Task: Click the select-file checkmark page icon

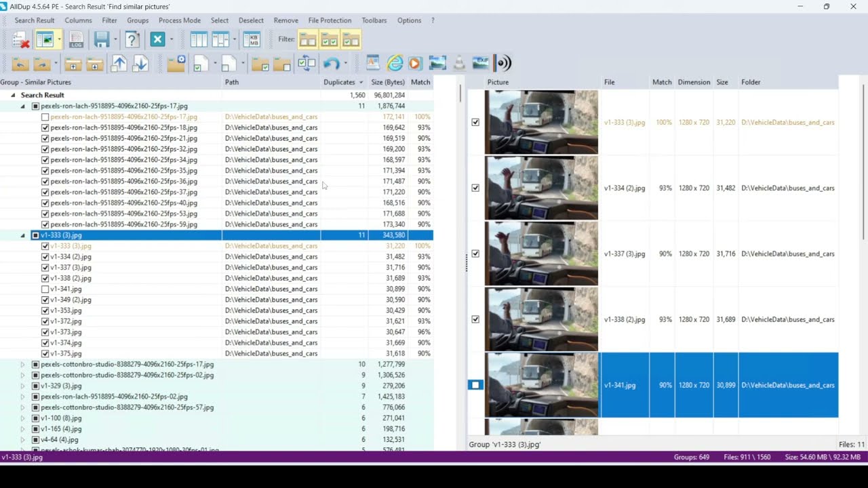Action: [x=201, y=64]
